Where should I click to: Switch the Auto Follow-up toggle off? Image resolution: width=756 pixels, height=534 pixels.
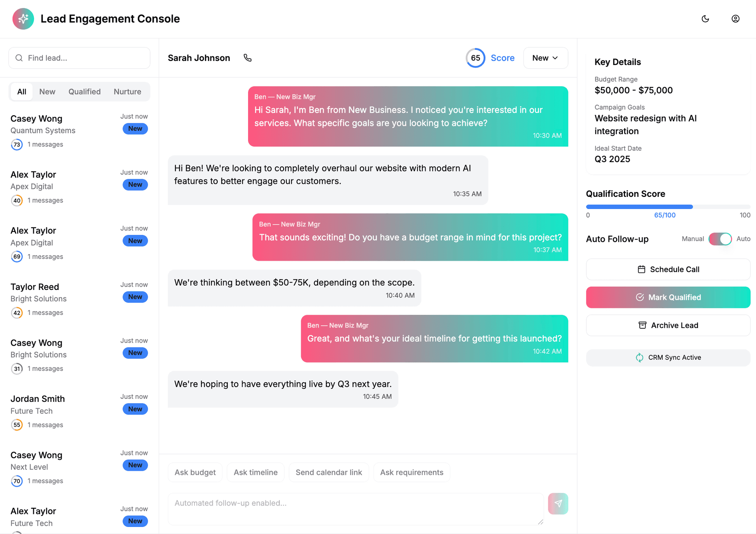click(x=720, y=239)
